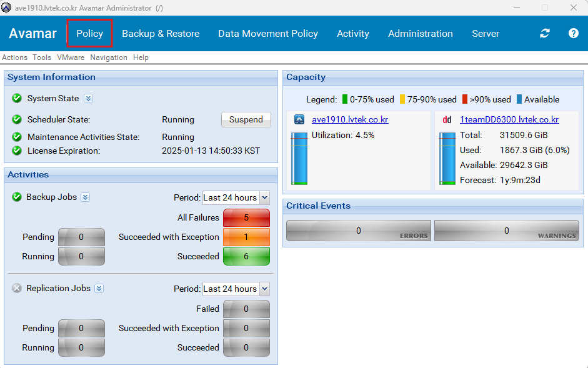Expand the Backup Jobs details chevron
The height and width of the screenshot is (368, 588).
tap(86, 197)
